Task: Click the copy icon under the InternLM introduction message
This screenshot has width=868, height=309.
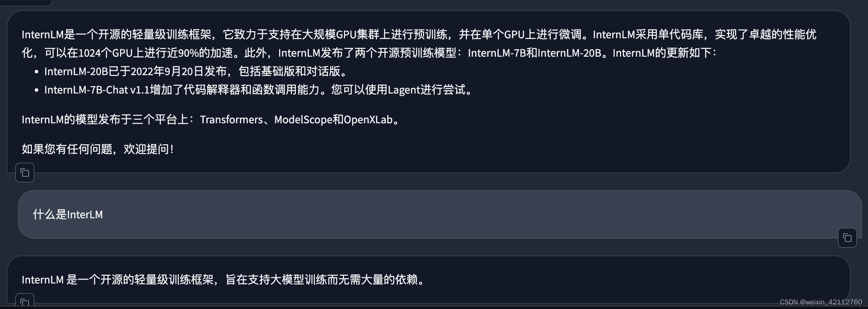Action: 24,173
